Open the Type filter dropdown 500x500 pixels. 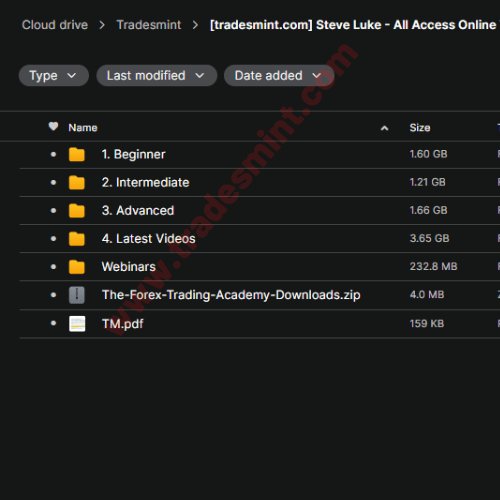pyautogui.click(x=54, y=76)
